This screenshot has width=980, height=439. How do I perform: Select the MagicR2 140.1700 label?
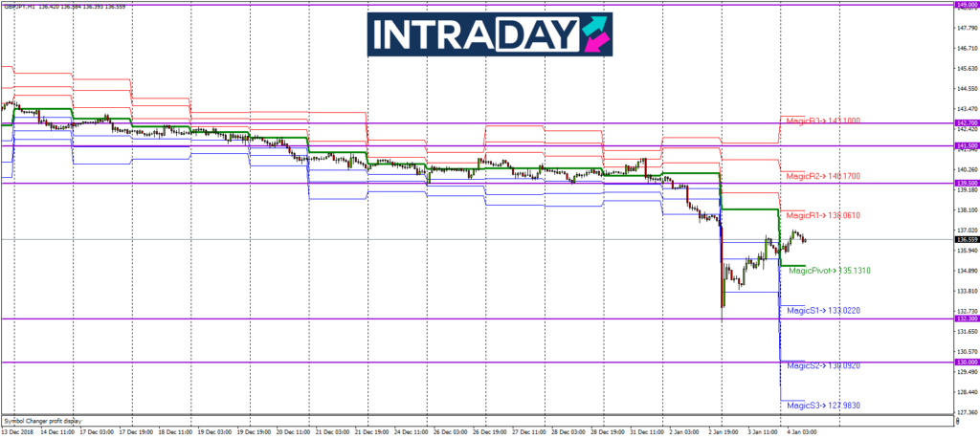tap(823, 177)
